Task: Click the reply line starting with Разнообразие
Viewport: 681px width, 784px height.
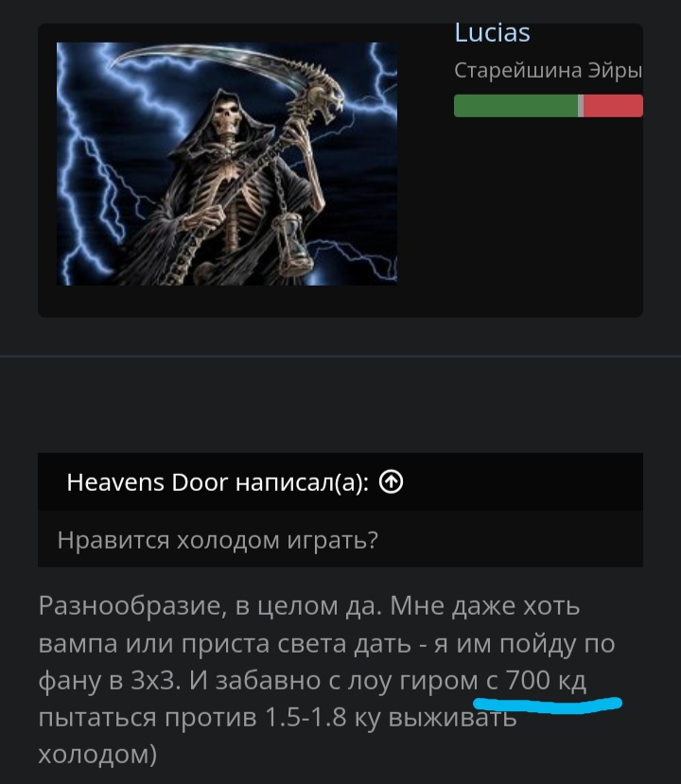Action: [309, 606]
